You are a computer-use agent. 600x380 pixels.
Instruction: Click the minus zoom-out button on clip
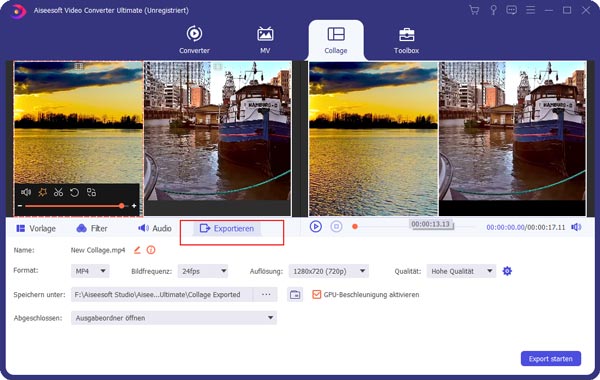20,206
